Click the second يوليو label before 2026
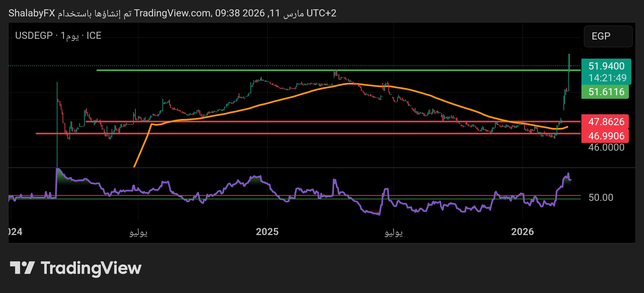The image size is (644, 293). (394, 232)
